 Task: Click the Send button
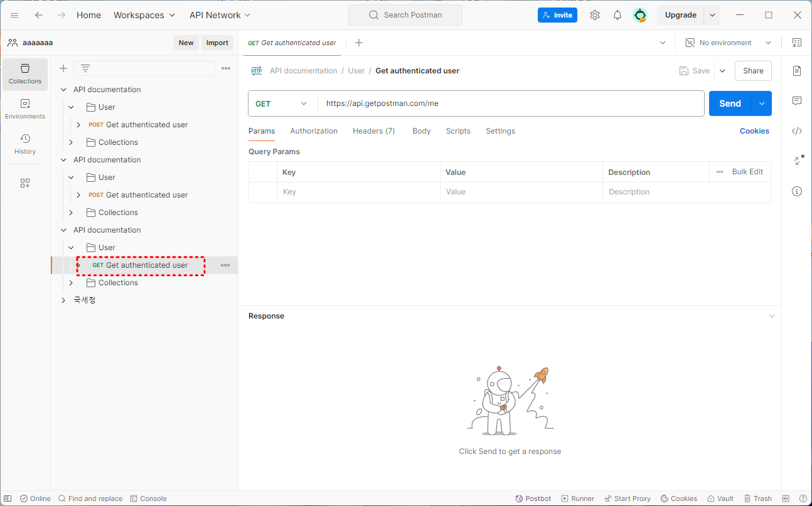[x=730, y=103]
